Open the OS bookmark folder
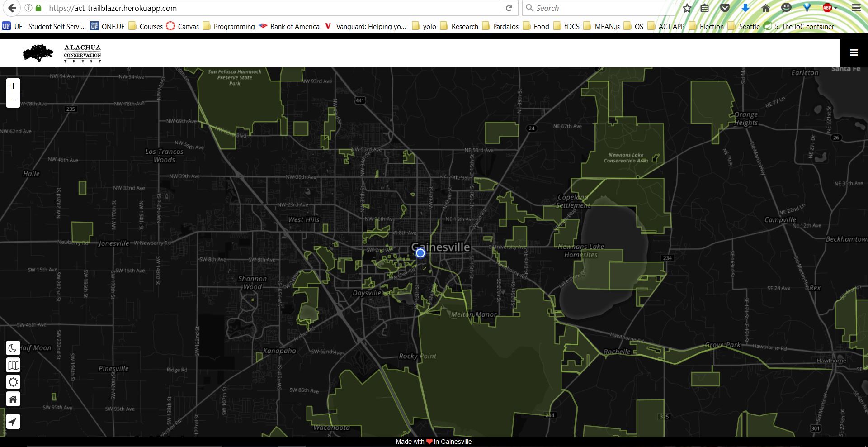The width and height of the screenshot is (868, 447). pyautogui.click(x=633, y=26)
